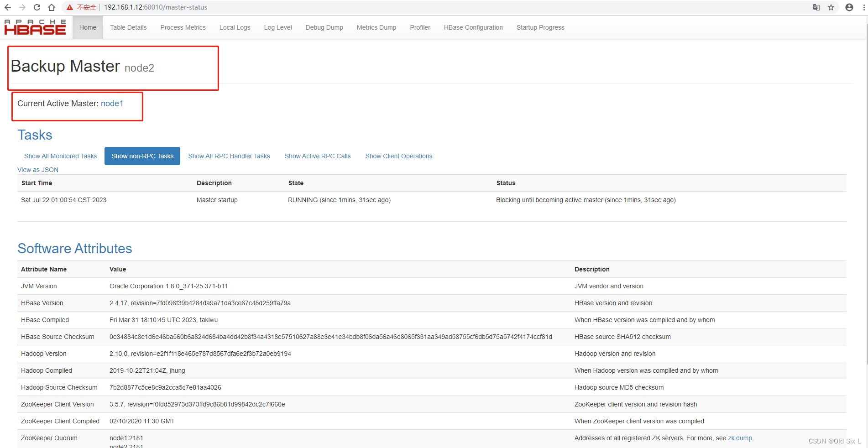The height and width of the screenshot is (448, 868).
Task: Click the not-secure warning triangle icon
Action: (x=70, y=7)
